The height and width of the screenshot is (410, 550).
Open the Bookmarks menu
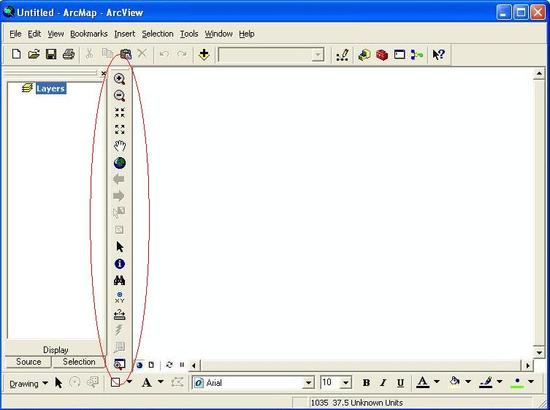[89, 34]
